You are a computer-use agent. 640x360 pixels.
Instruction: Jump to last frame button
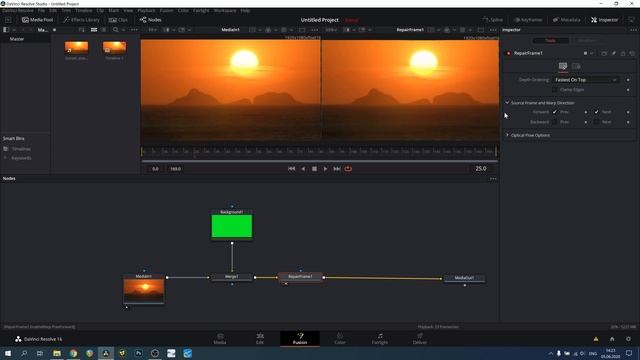[x=337, y=169]
